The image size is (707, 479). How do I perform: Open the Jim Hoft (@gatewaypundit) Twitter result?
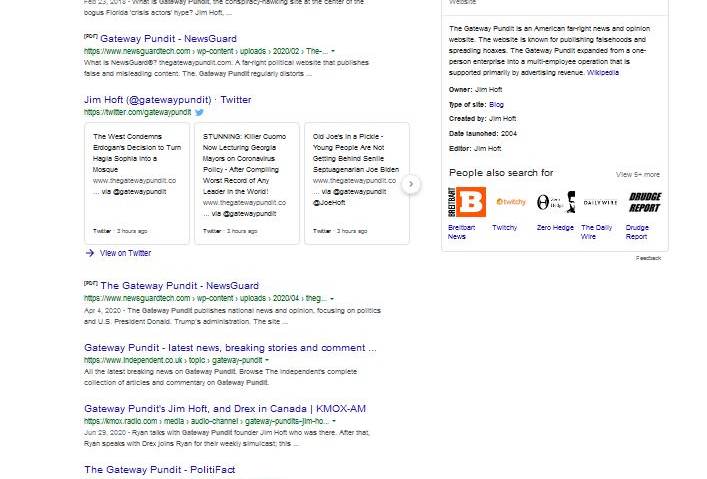pos(167,100)
